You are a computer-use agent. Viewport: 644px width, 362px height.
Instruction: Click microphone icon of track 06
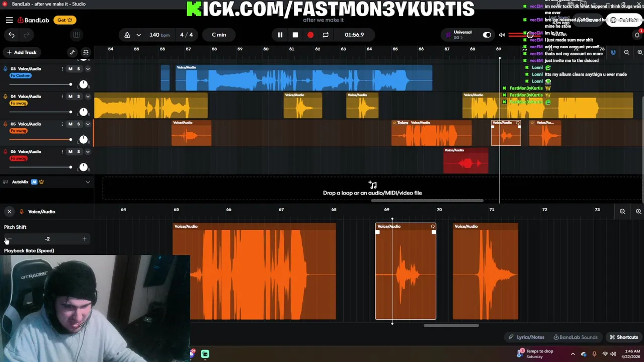pos(6,152)
